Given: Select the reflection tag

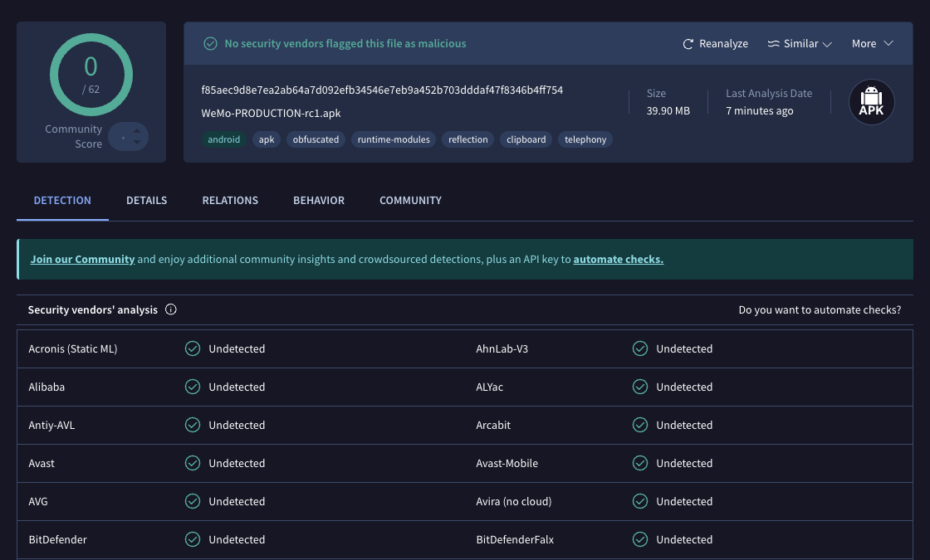Looking at the screenshot, I should pyautogui.click(x=468, y=139).
